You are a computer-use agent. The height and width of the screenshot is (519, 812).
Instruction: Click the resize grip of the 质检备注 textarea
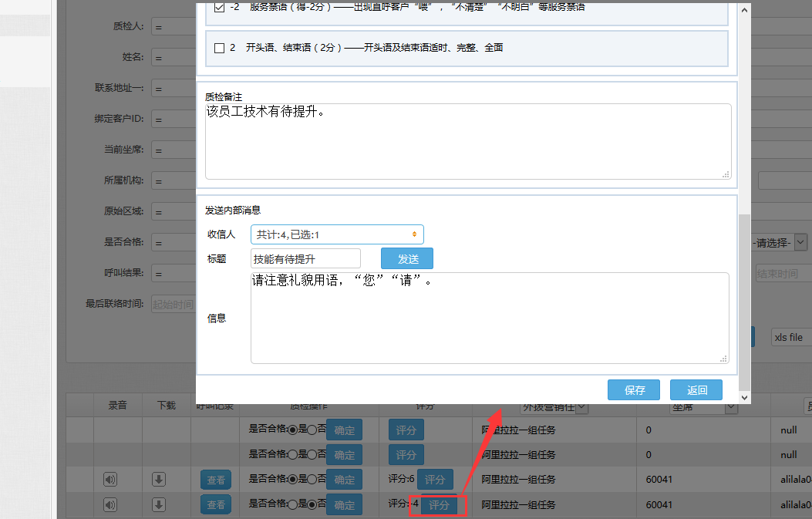(x=726, y=174)
